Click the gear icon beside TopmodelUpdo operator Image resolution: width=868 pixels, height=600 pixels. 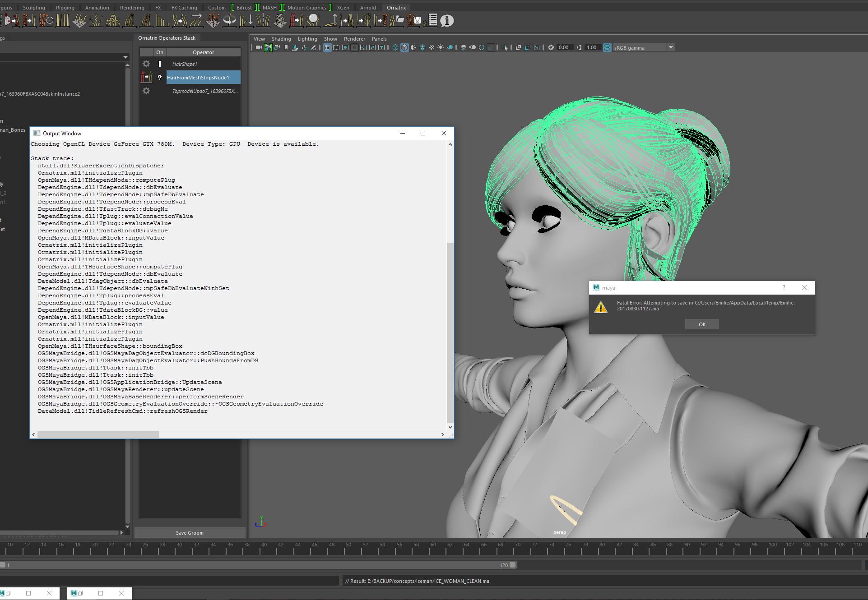(x=146, y=91)
